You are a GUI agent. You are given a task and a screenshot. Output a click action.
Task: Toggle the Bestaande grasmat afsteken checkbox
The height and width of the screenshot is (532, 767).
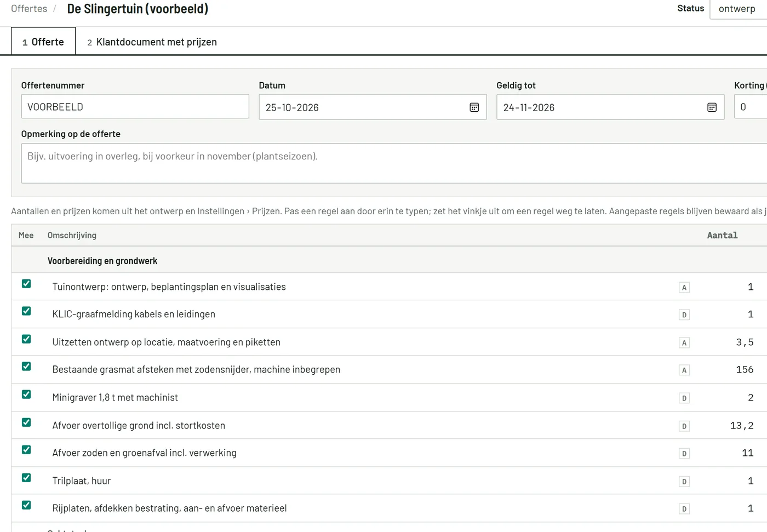pos(26,367)
